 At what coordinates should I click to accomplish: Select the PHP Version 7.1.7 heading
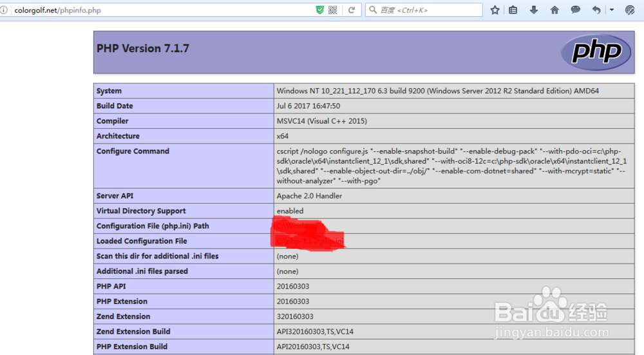coord(143,48)
